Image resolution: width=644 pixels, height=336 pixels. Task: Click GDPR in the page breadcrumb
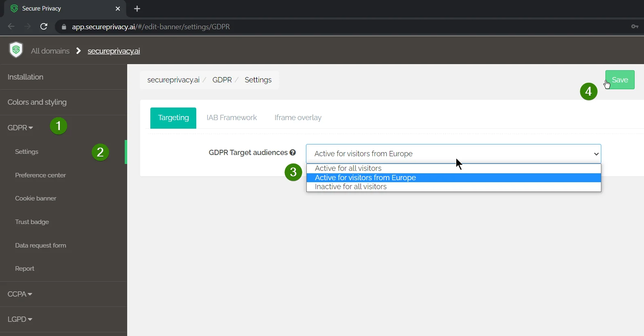222,80
